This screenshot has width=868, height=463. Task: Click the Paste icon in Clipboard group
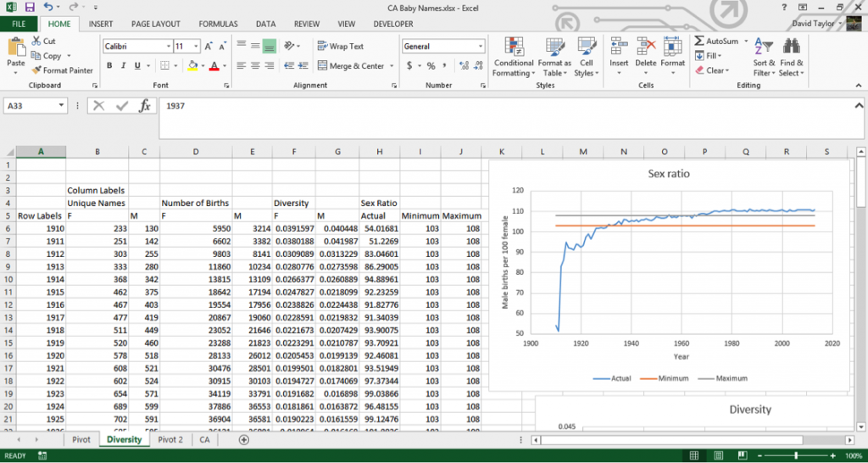pyautogui.click(x=15, y=47)
